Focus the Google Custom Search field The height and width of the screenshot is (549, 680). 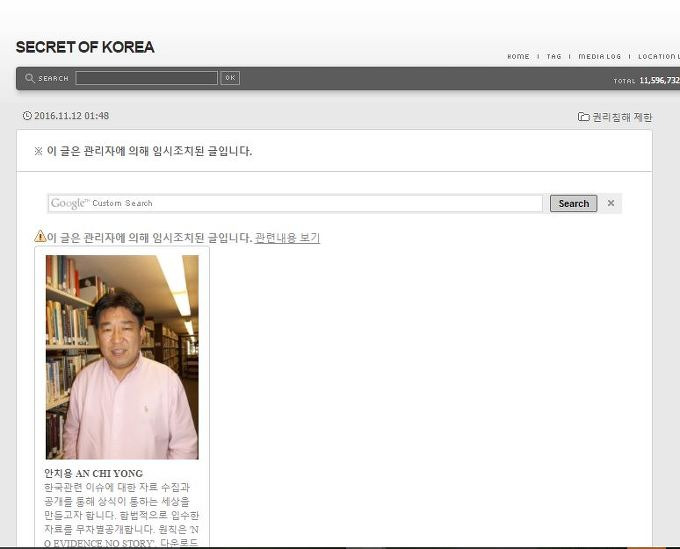point(295,203)
